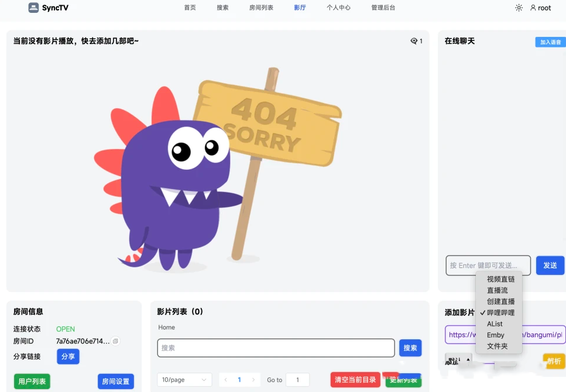Click the SyncTV logo icon

point(33,8)
